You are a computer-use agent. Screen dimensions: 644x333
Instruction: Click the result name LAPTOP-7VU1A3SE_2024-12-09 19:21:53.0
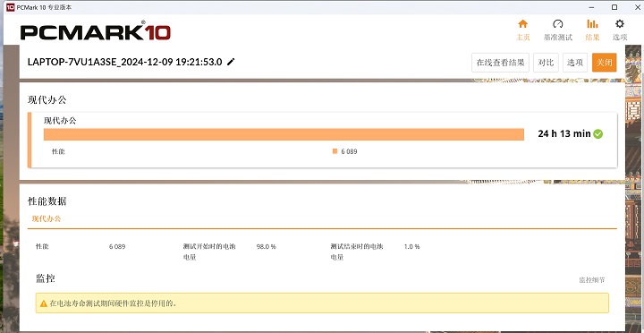[x=125, y=62]
